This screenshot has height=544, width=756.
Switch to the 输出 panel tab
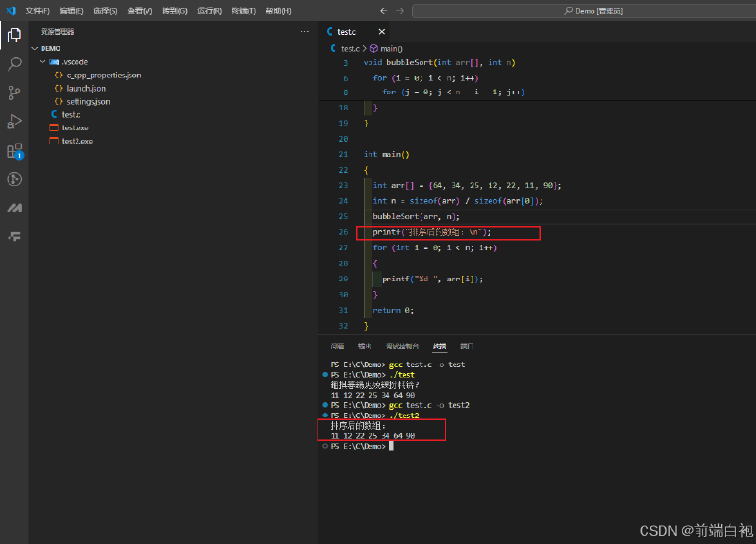365,347
